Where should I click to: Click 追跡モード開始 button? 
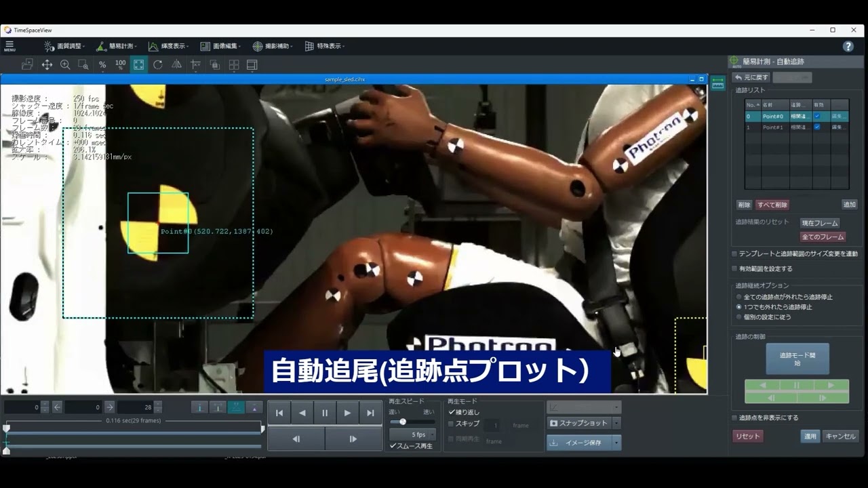point(797,359)
